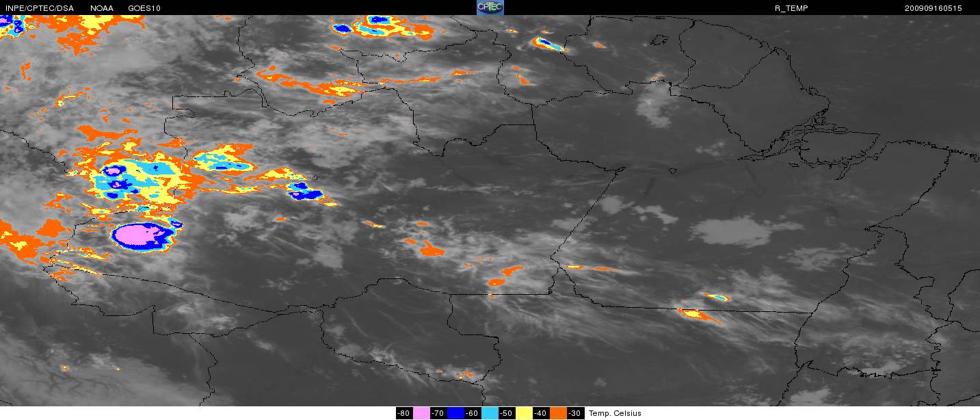The image size is (980, 420).
Task: Click the '200909160515' timestamp
Action: 933,8
